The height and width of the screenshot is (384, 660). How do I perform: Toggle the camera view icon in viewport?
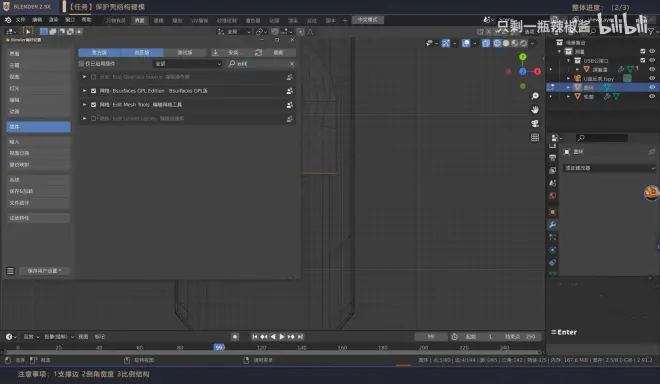tap(535, 123)
